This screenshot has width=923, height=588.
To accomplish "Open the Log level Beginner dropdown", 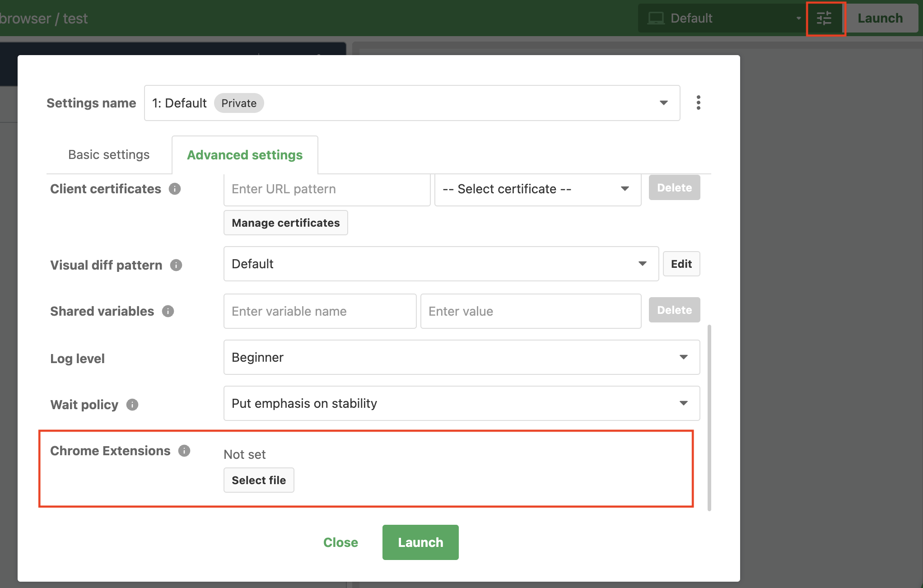I will click(461, 357).
